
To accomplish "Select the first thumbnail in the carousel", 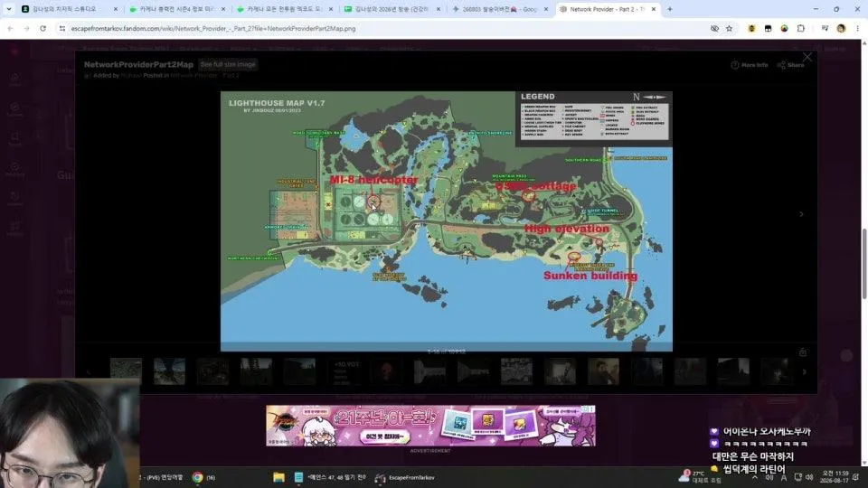I will [x=126, y=371].
